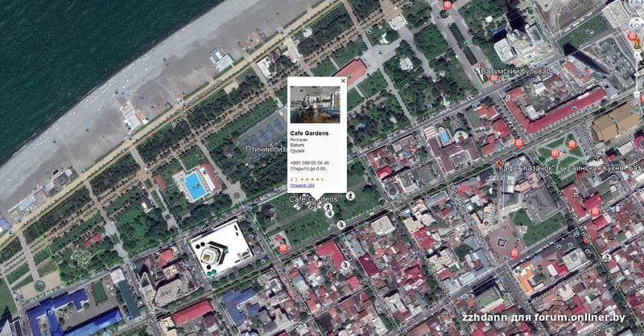The height and width of the screenshot is (336, 644).
Task: Open the 360 marker southeast of the white hotel
Action: coord(283,248)
